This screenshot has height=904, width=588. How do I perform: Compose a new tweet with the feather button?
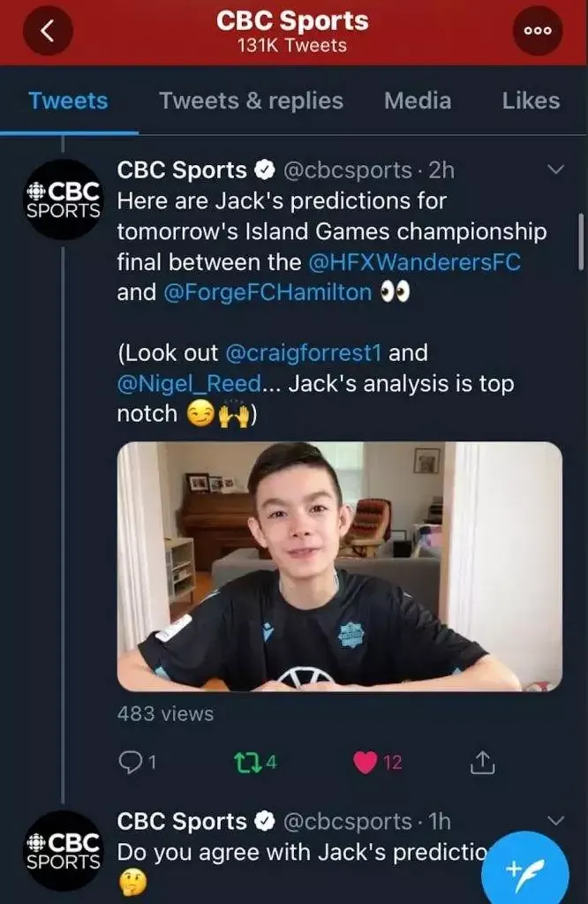(x=524, y=868)
